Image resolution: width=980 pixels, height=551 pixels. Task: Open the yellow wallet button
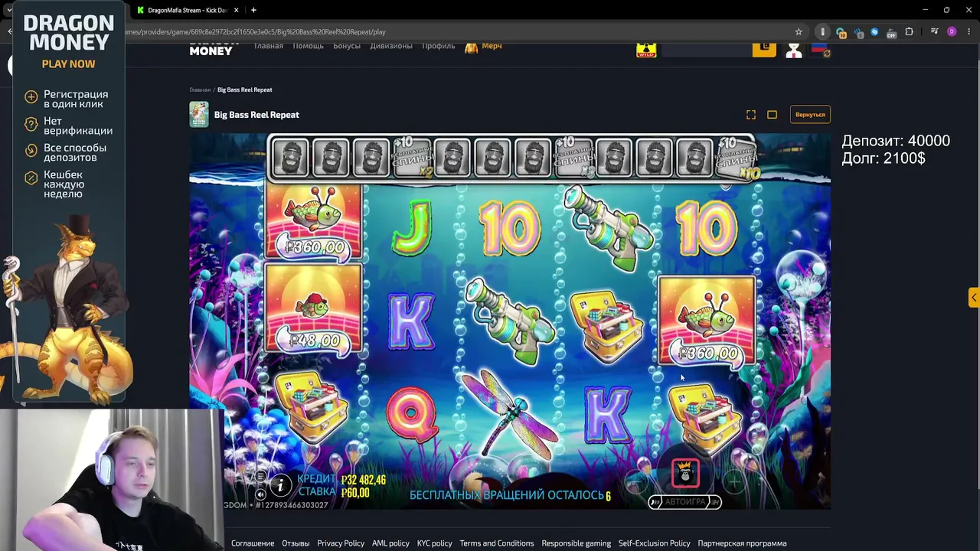(x=764, y=49)
